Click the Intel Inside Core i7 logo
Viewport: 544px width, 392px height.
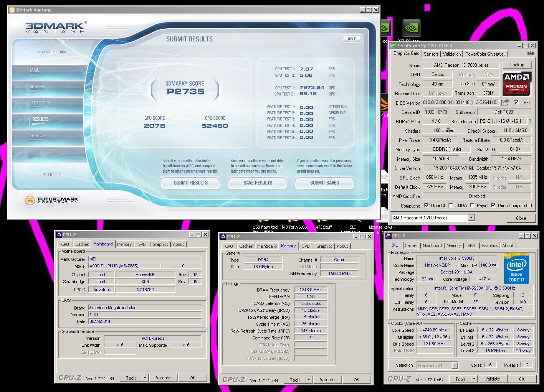516,268
